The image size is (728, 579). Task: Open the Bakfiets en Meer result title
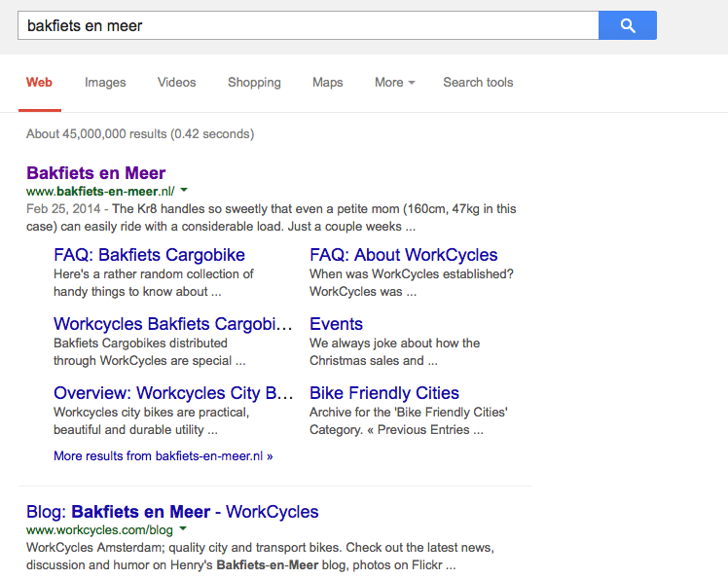[95, 173]
